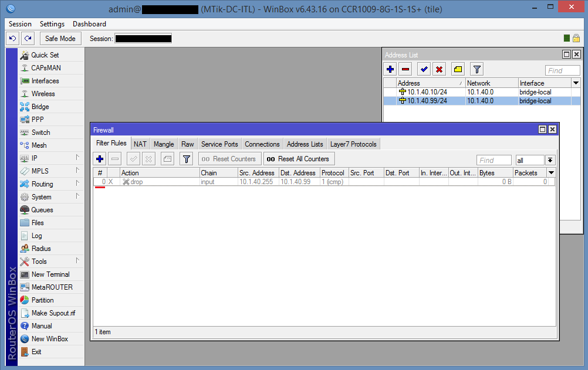Image resolution: width=588 pixels, height=370 pixels.
Task: Click Reset Counters button
Action: click(229, 159)
